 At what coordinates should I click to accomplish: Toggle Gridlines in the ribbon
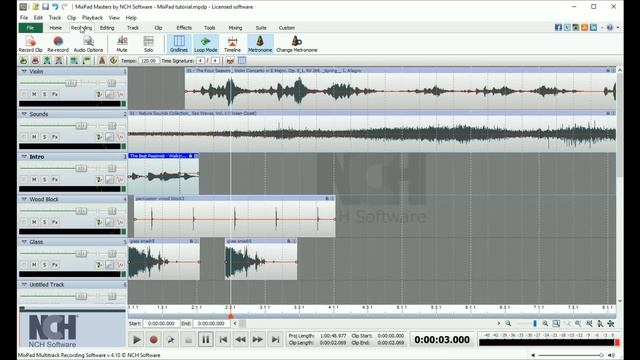[179, 44]
